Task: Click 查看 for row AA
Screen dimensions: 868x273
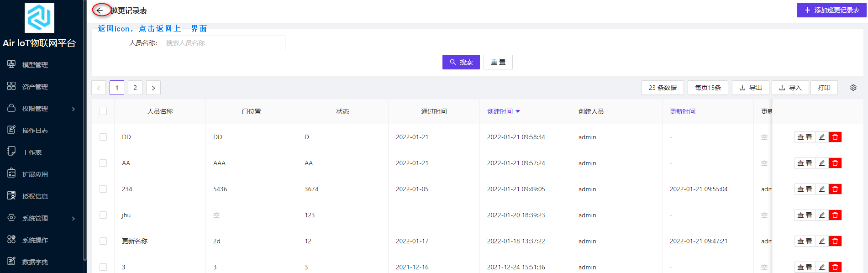Action: 805,163
